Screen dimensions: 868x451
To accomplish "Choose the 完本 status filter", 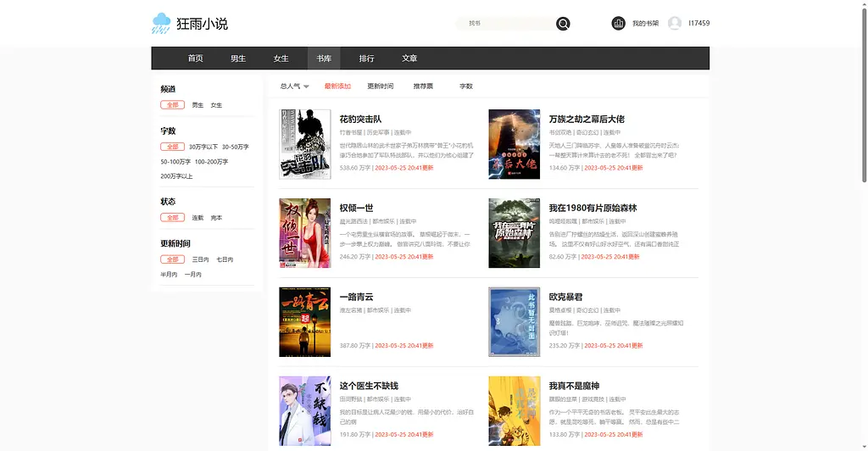I will [x=216, y=218].
